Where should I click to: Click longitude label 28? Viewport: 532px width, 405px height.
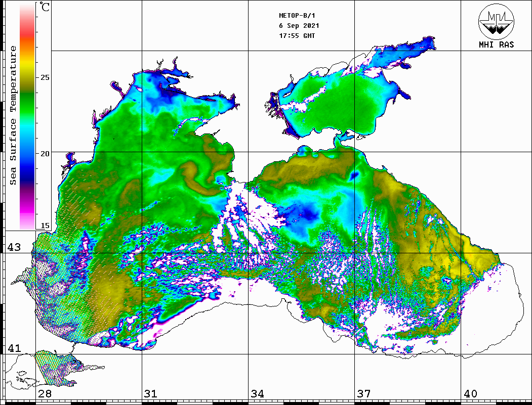[x=45, y=394]
